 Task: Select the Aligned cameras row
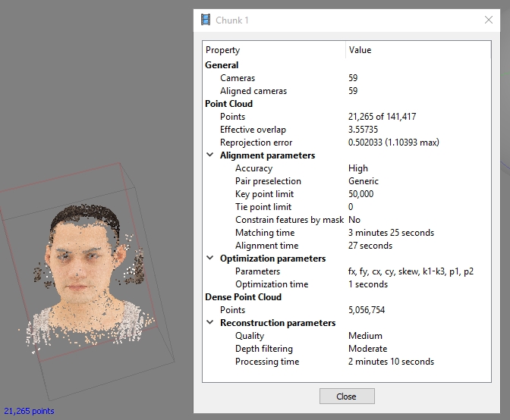(253, 91)
